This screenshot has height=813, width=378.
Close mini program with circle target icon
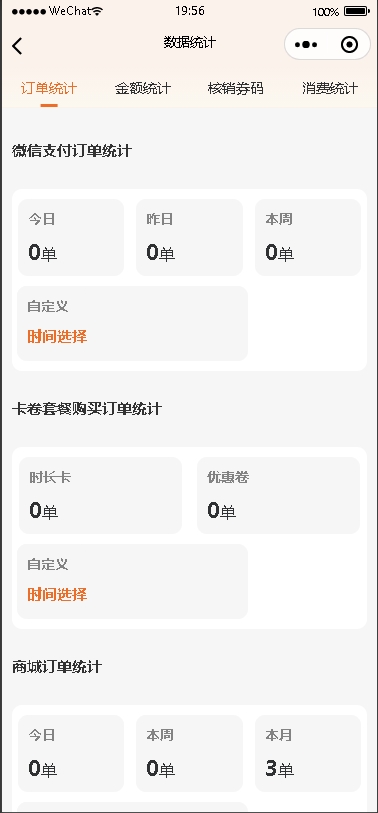349,45
